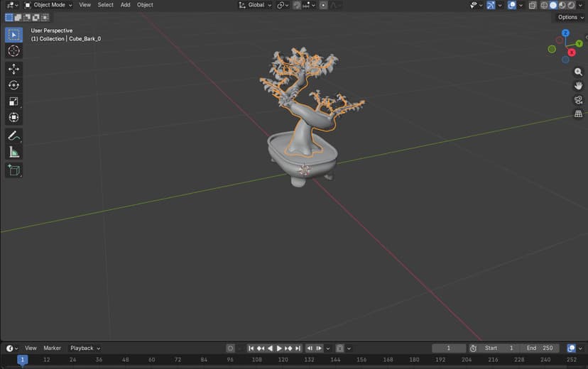Select the Add Cube tool

(x=13, y=170)
